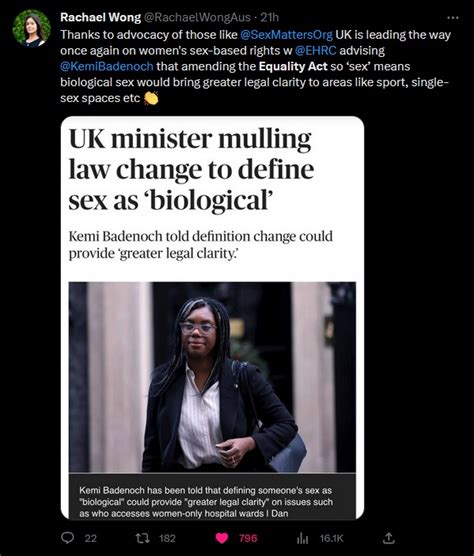View the 22 replies count
This screenshot has height=556, width=474.
(91, 538)
